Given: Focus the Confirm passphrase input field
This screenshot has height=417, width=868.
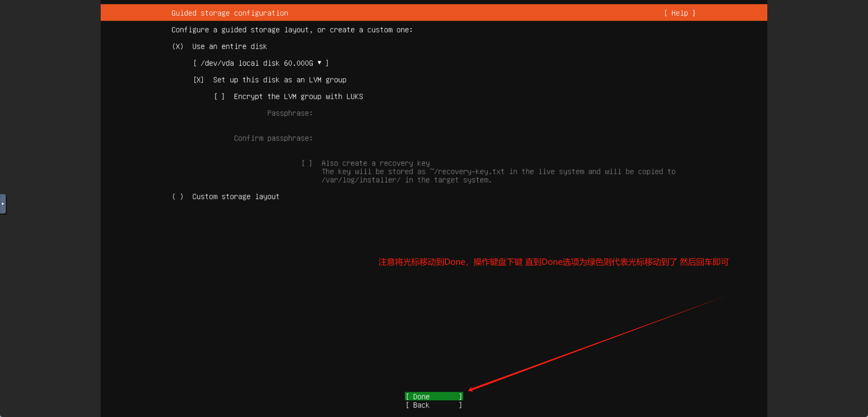Looking at the screenshot, I should point(390,138).
